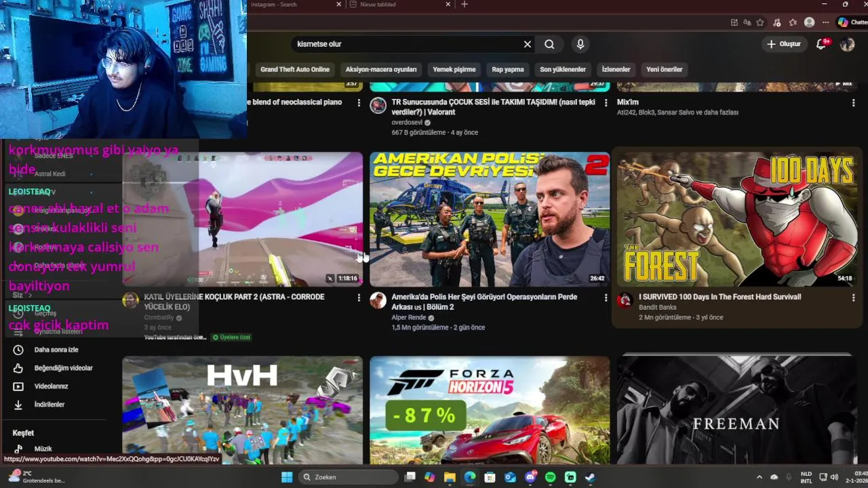This screenshot has width=868, height=488.
Task: Open the overdosevi channel name link
Action: coord(407,123)
